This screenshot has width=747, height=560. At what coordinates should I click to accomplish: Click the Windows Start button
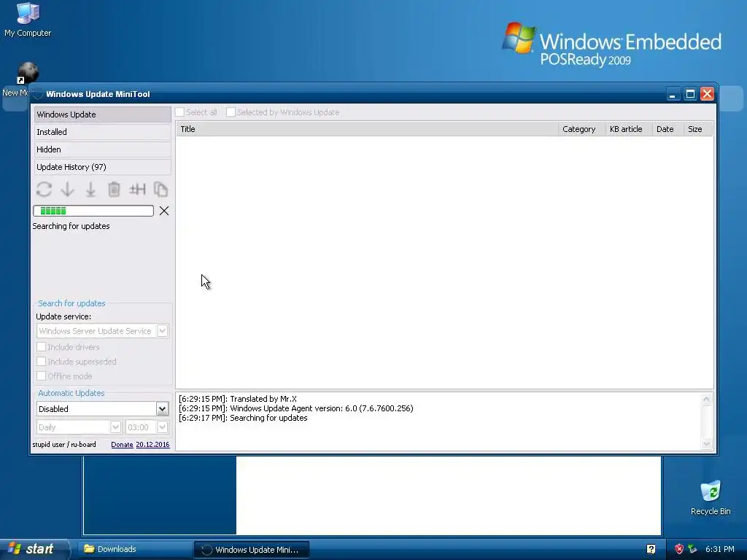point(34,549)
